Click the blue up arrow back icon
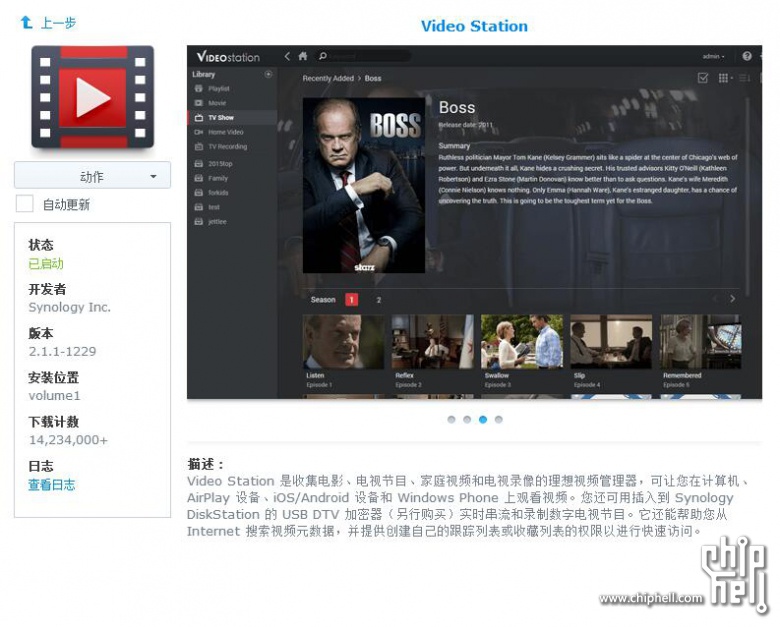This screenshot has width=780, height=627. tap(26, 22)
